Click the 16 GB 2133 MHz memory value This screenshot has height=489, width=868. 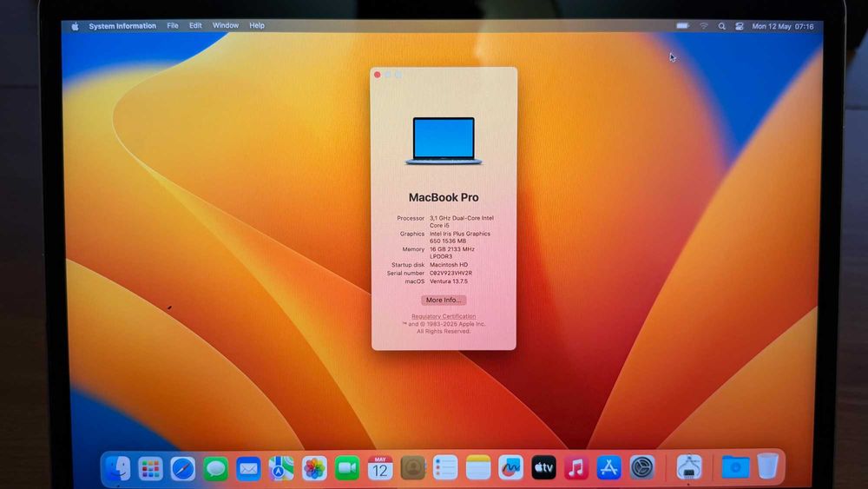point(451,253)
